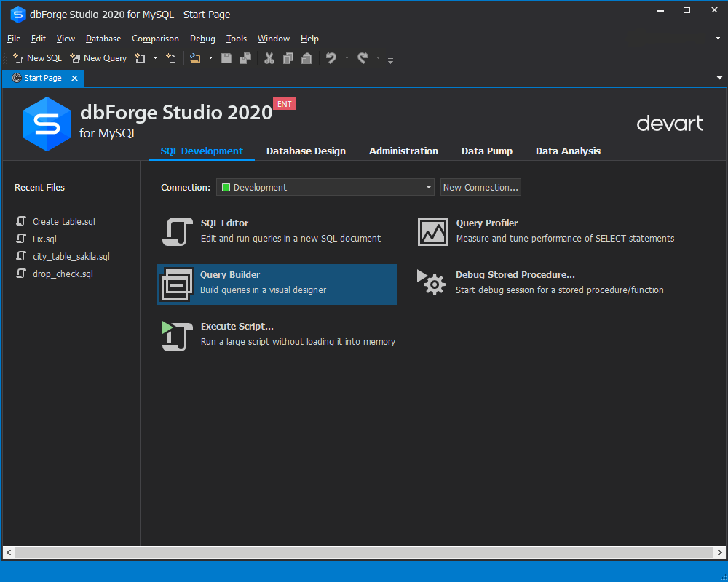Click the Save All toolbar icon

[245, 57]
